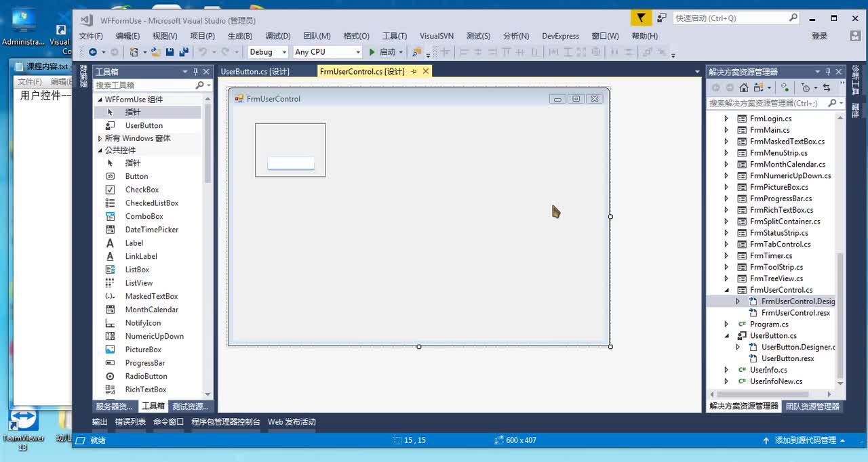Select FrmUserControl.resx in Solution Explorer

(x=795, y=313)
